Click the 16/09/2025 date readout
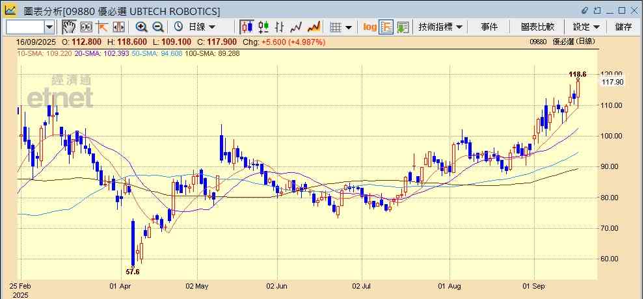This screenshot has width=644, height=299. 36,42
